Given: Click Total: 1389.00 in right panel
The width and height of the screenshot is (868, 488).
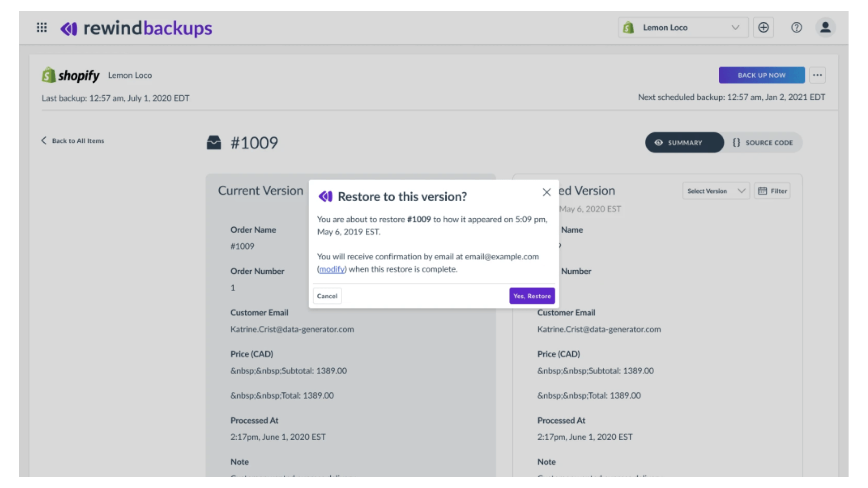Looking at the screenshot, I should [589, 396].
